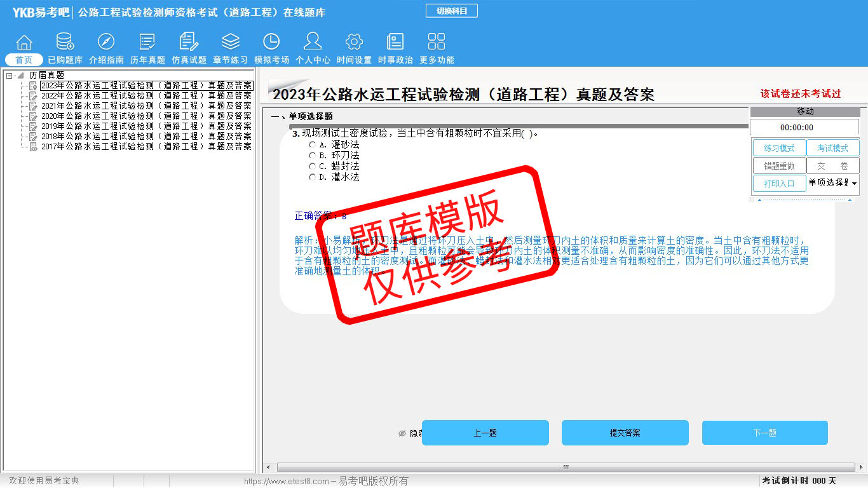Click the horizontal scrollbar left arrow

point(268,468)
